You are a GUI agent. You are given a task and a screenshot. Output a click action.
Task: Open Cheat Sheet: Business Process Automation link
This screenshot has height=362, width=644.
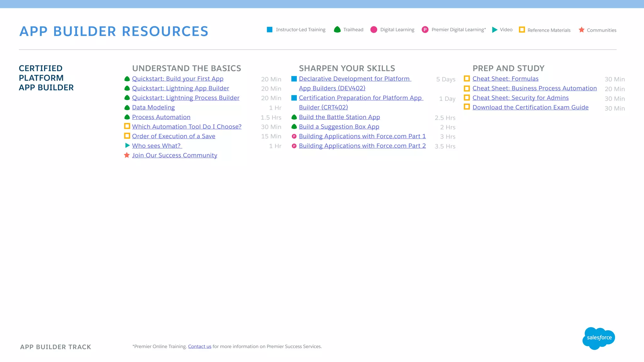coord(535,88)
